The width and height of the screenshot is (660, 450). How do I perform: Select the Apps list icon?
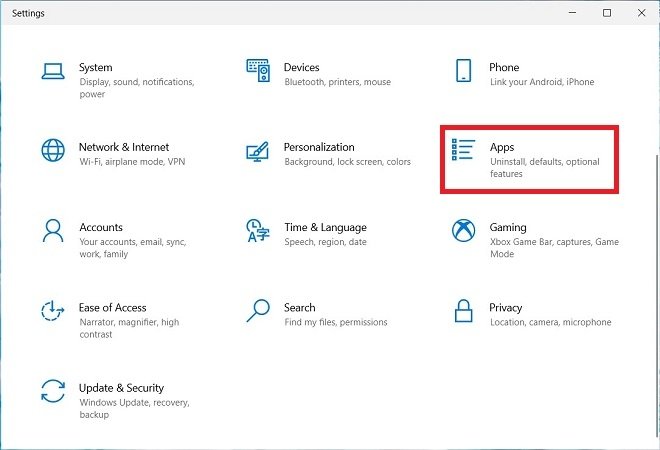coord(463,149)
